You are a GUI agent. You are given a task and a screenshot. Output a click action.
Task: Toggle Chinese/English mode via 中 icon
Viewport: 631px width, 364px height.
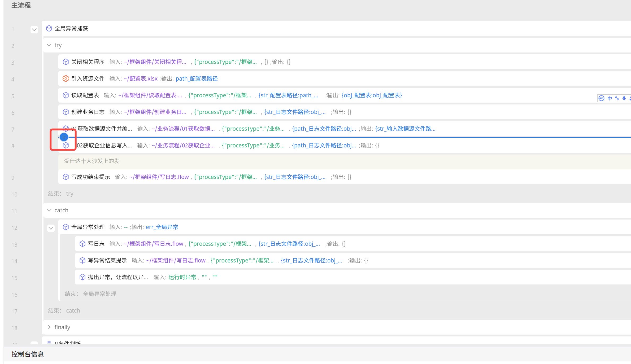(x=610, y=98)
